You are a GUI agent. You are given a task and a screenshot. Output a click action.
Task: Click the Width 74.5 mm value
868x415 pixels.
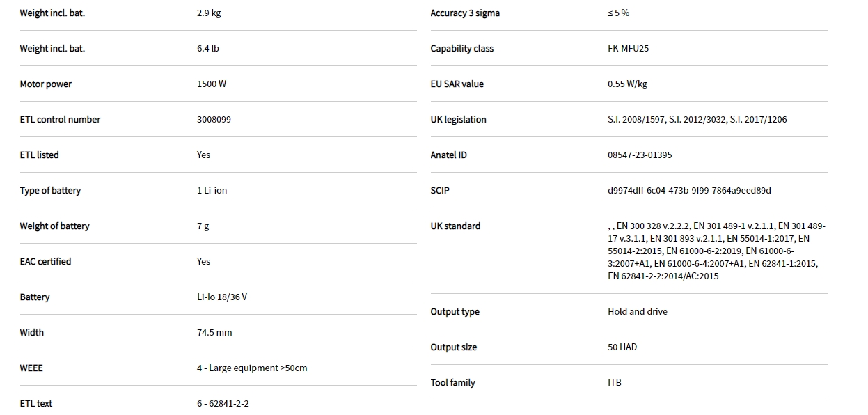(214, 333)
